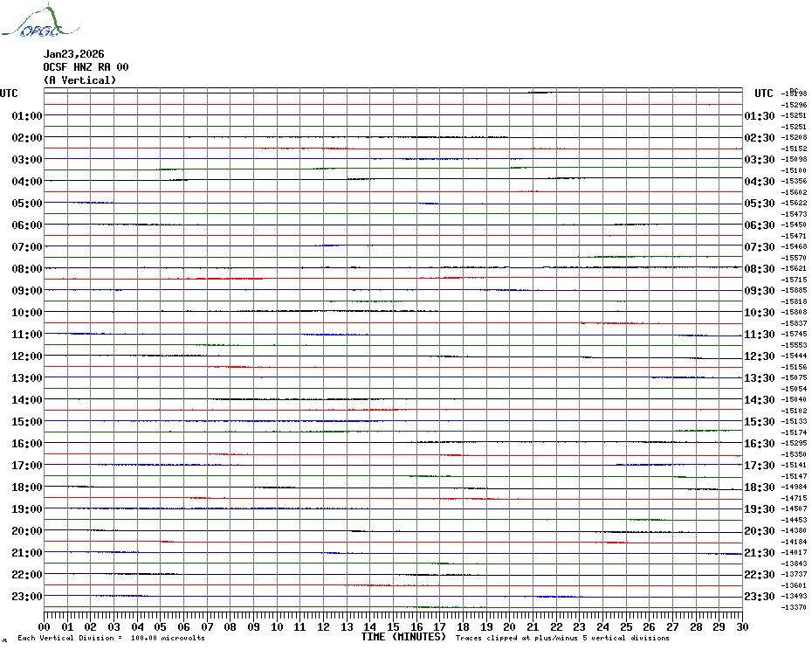This screenshot has height=650, width=812.
Task: Select the DC offset value -15885
Action: click(x=794, y=290)
